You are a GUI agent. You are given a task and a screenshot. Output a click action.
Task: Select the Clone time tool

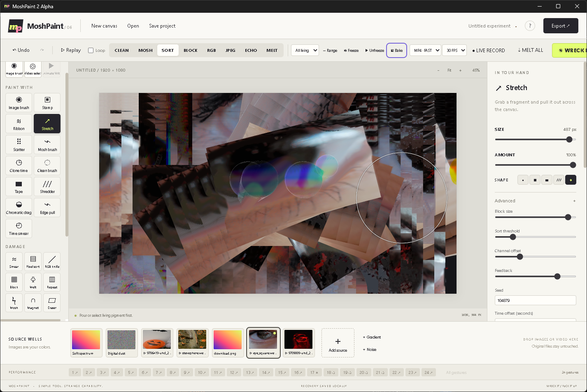(x=19, y=166)
